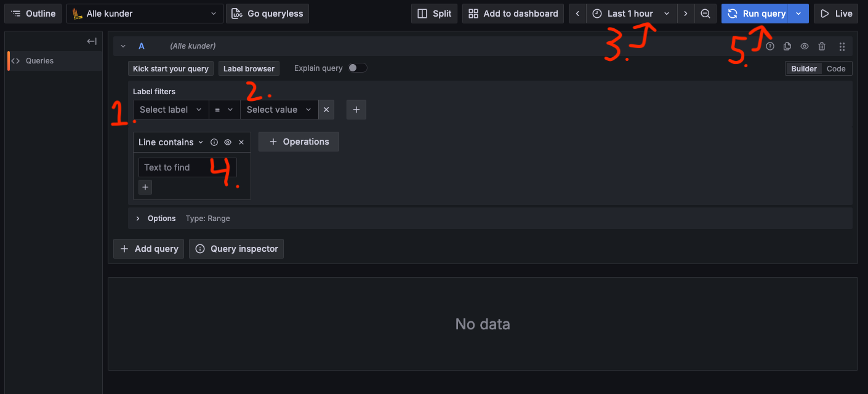Open the query help question-mark icon
The height and width of the screenshot is (394, 868).
pos(770,46)
